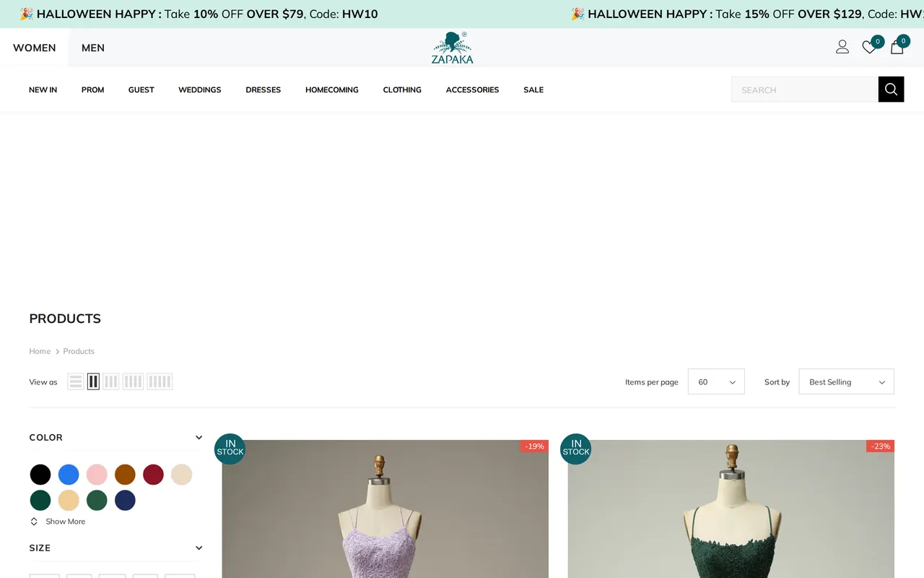Open the Items per page dropdown
924x578 pixels.
pyautogui.click(x=716, y=381)
